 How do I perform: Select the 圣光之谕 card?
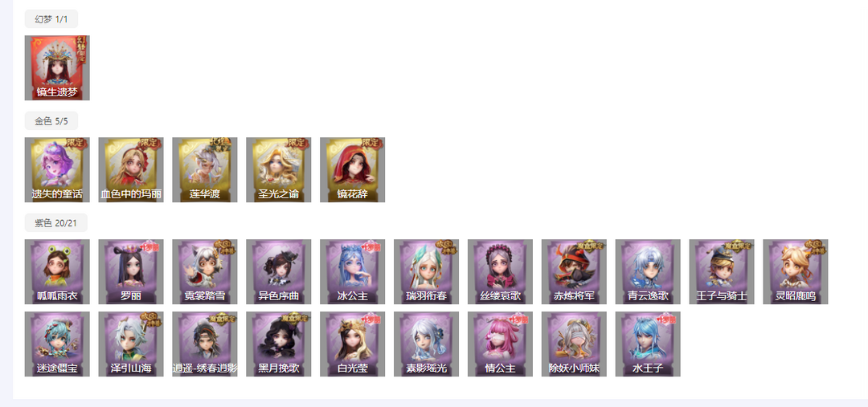[x=278, y=169]
